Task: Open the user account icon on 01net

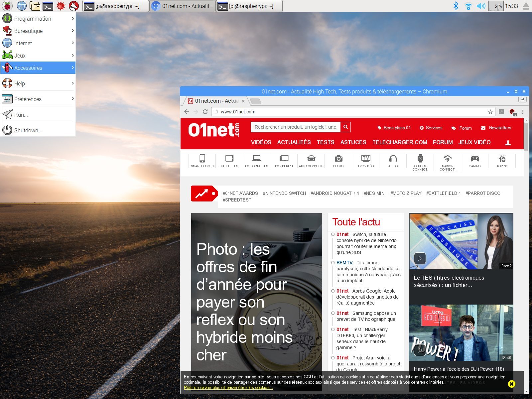Action: click(x=508, y=143)
